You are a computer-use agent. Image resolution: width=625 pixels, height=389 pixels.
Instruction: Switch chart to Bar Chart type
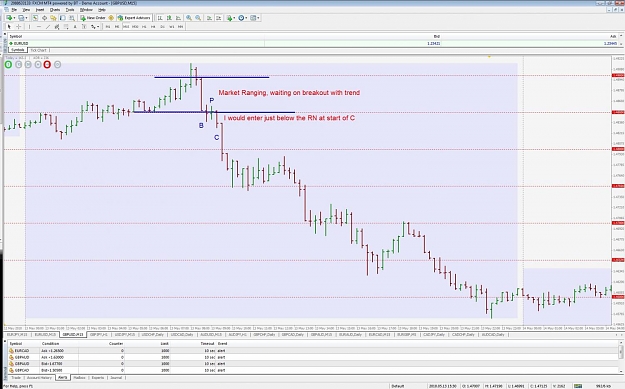click(160, 18)
